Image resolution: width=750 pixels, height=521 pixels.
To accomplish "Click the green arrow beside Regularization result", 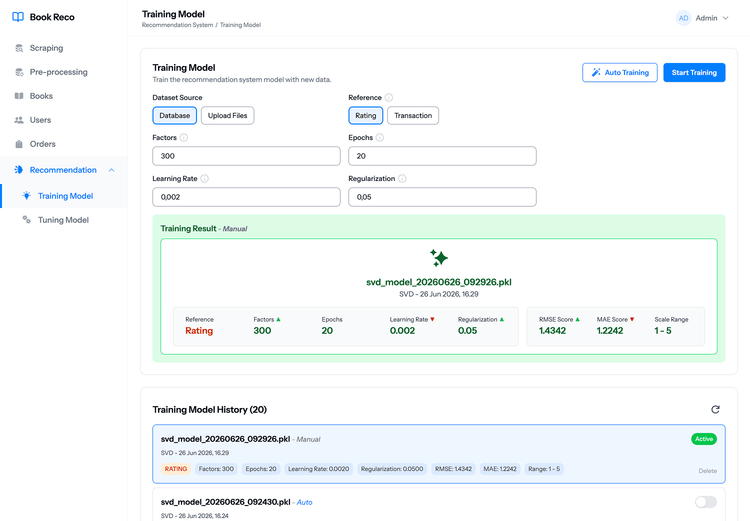I will tap(502, 319).
